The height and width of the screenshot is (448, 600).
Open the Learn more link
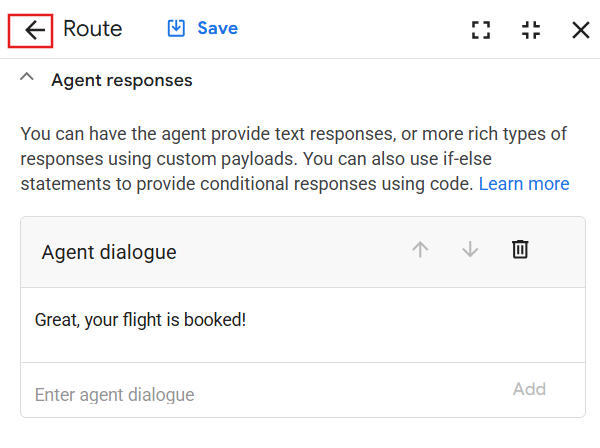tap(524, 184)
